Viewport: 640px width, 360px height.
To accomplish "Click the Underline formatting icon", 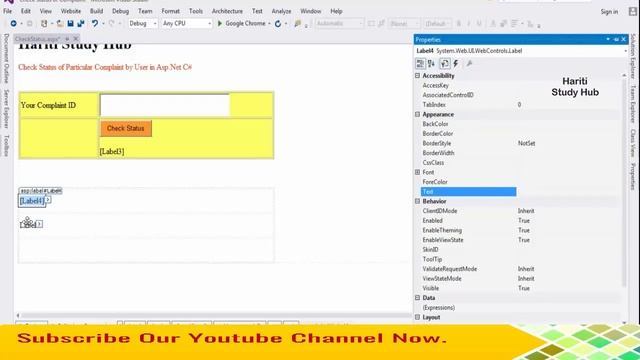I will (x=479, y=24).
